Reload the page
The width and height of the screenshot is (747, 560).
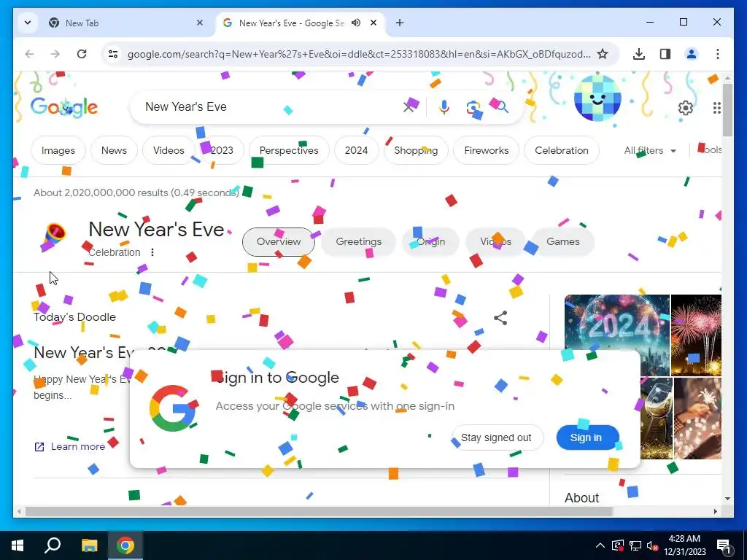pos(82,54)
